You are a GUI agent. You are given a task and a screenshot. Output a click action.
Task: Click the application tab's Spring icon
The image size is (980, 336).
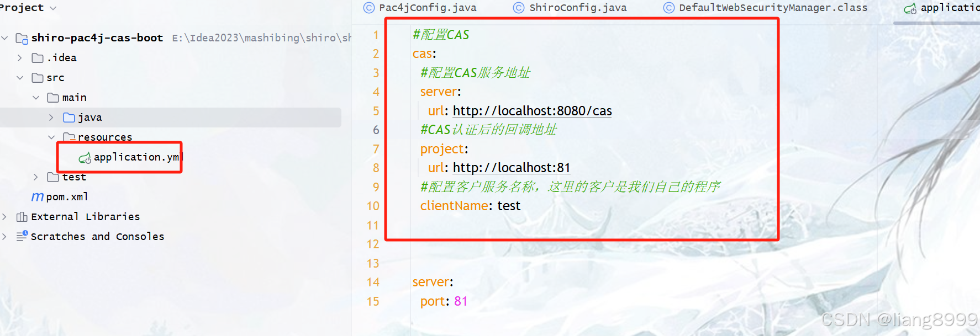point(910,8)
